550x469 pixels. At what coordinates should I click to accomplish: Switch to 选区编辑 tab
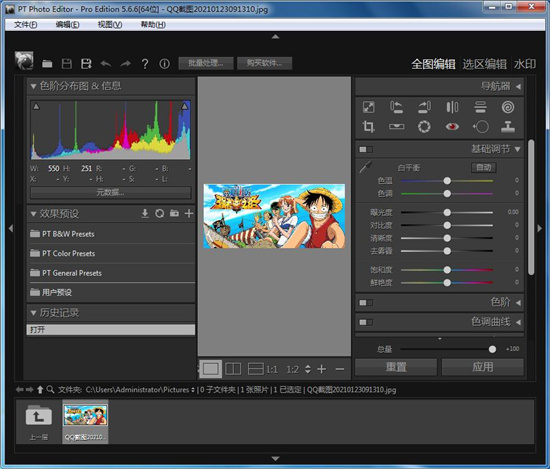[484, 64]
